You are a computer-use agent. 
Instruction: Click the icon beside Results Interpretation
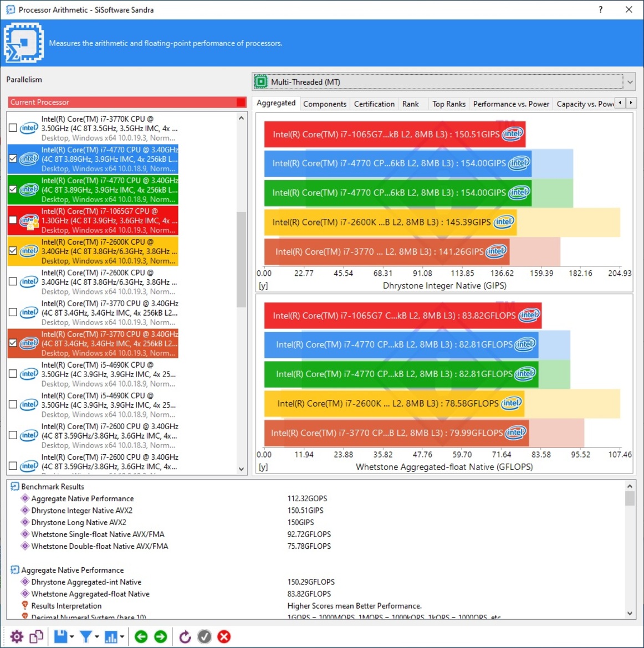click(x=25, y=605)
